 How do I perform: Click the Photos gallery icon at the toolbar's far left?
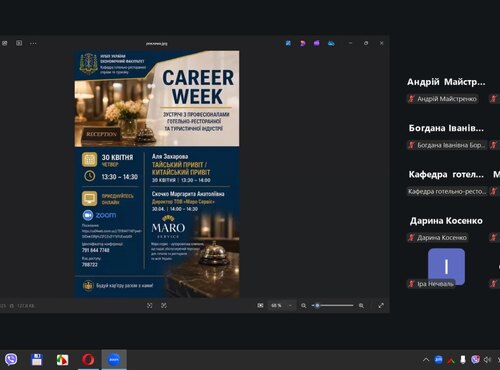pos(5,43)
